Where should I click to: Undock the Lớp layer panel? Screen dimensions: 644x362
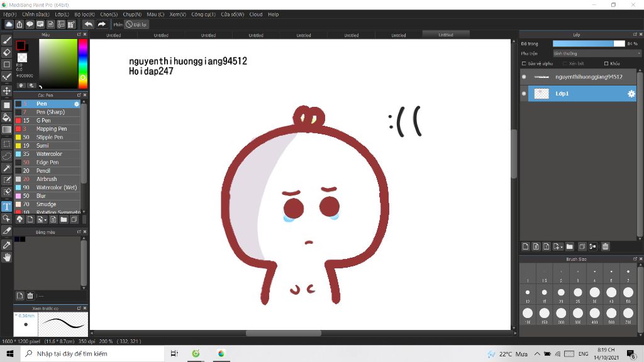coord(635,35)
